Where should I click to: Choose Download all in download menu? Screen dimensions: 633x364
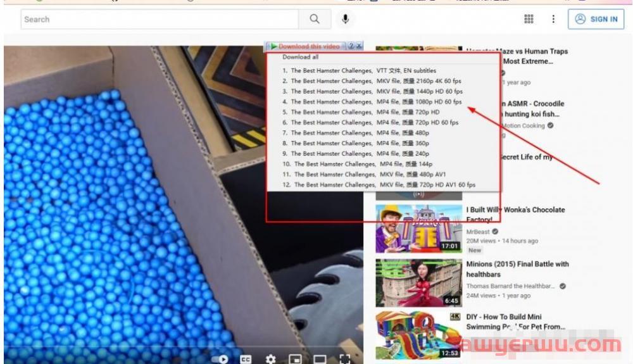click(x=300, y=57)
